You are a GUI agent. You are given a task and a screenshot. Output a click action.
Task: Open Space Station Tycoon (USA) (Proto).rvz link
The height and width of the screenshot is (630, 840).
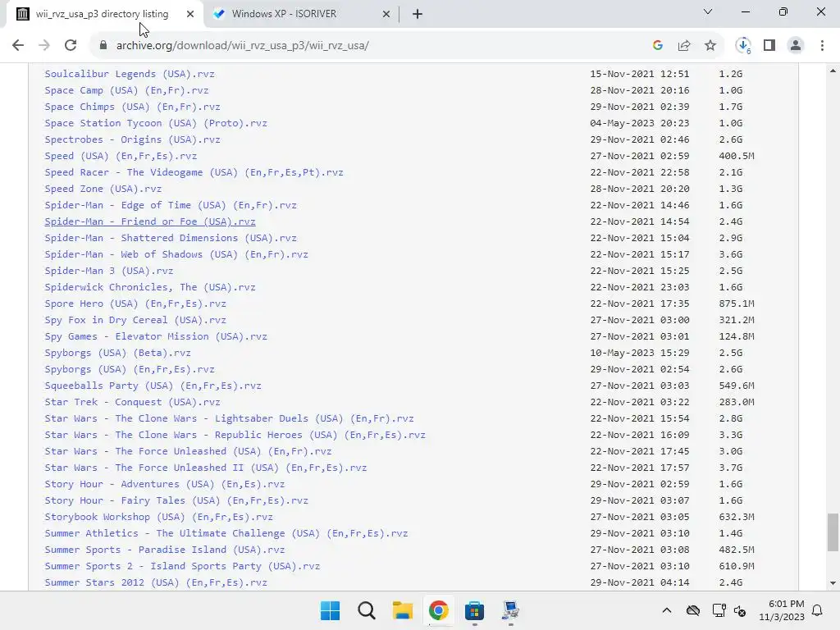[156, 123]
